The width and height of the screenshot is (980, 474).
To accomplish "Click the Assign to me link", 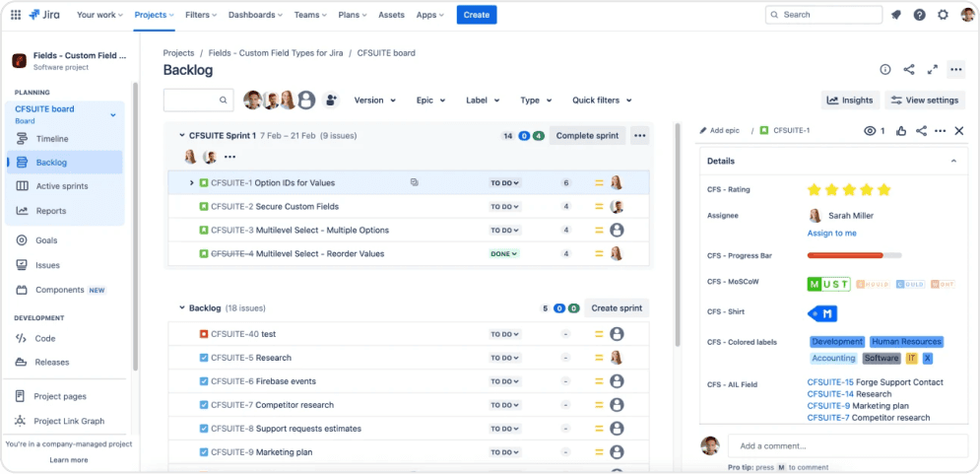I will (831, 234).
